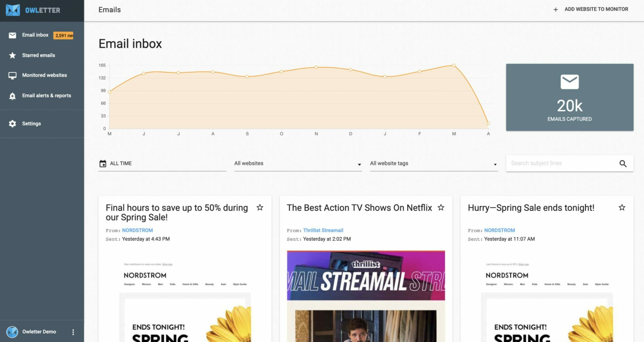Click the bell icon beside Email alerts
Image resolution: width=644 pixels, height=342 pixels.
coord(12,96)
